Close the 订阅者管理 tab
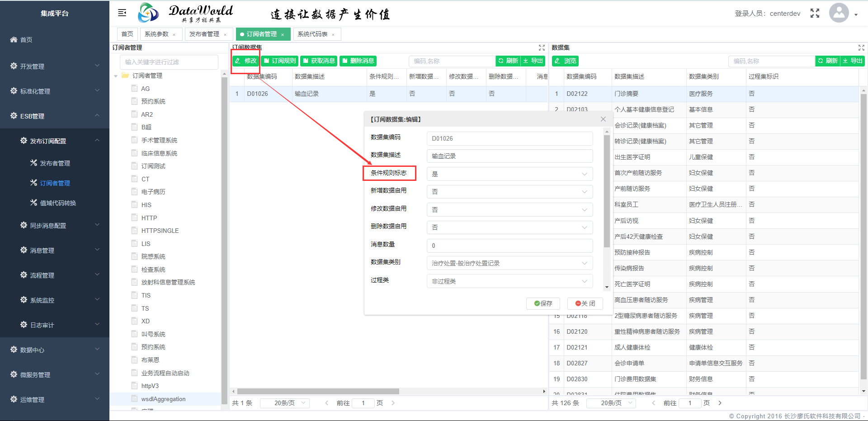868x421 pixels. pyautogui.click(x=283, y=34)
